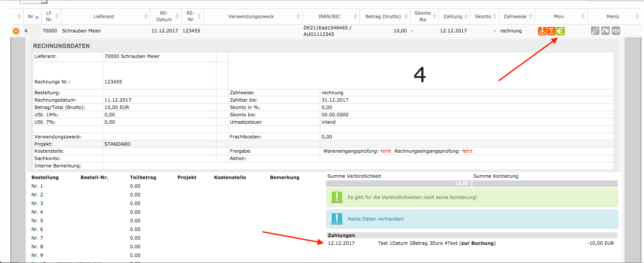This screenshot has height=263, width=644.
Task: Collapse the row details for entry 4
Action: (16, 31)
